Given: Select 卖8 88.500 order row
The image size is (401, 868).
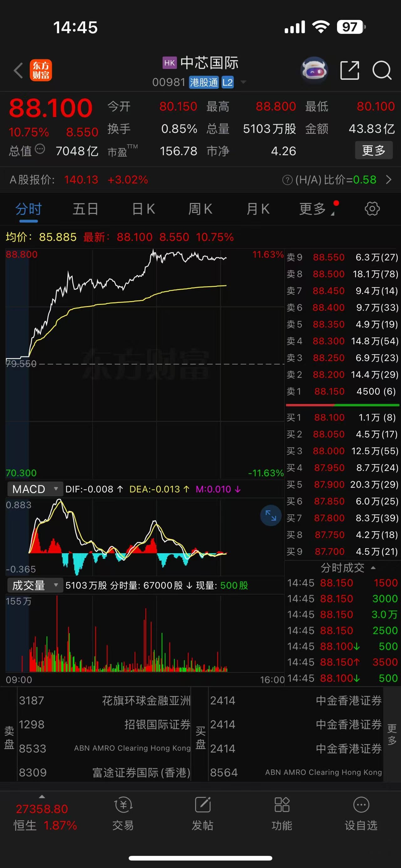Looking at the screenshot, I should (342, 274).
